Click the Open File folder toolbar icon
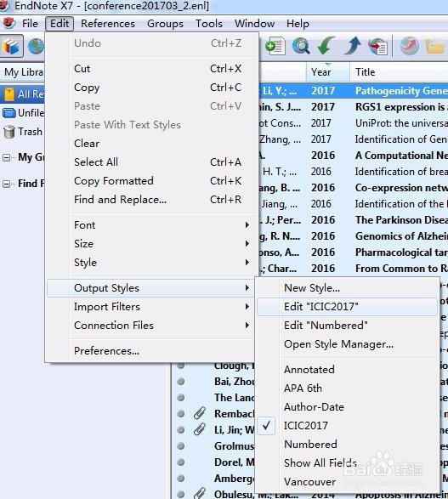 (435, 47)
